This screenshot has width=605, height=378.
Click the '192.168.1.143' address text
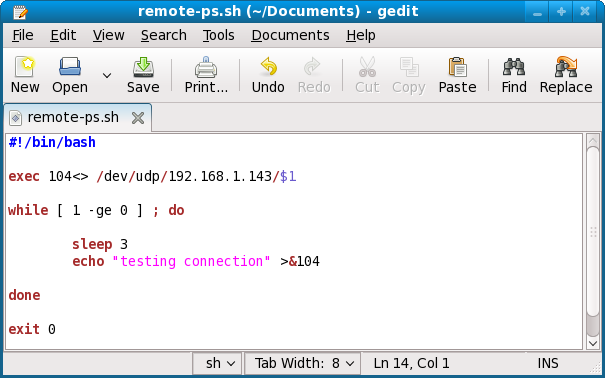pos(220,176)
